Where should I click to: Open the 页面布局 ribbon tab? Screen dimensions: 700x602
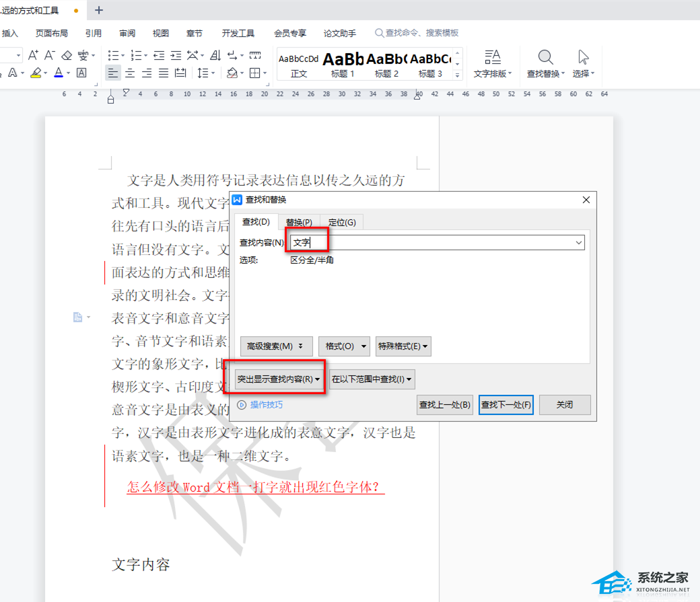(52, 34)
